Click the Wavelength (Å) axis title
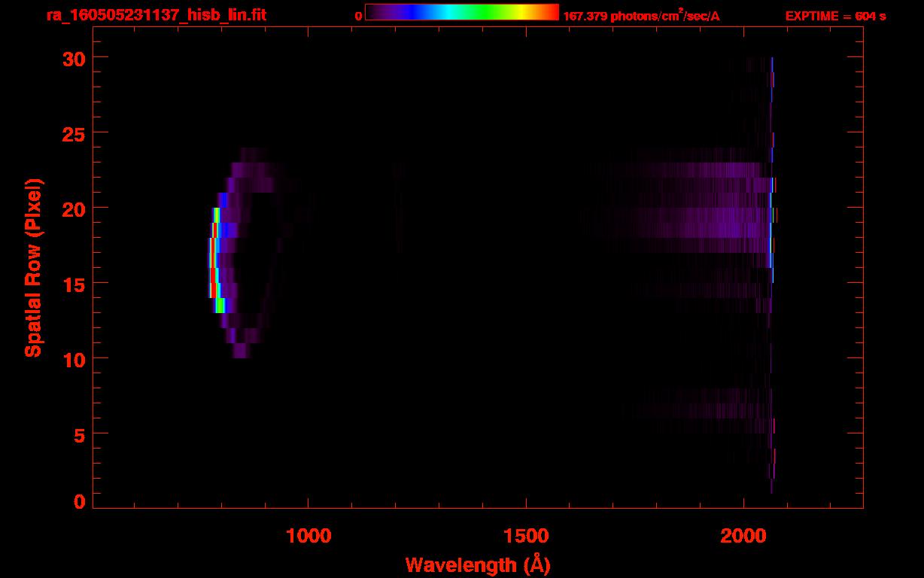The height and width of the screenshot is (578, 924). pos(478,564)
